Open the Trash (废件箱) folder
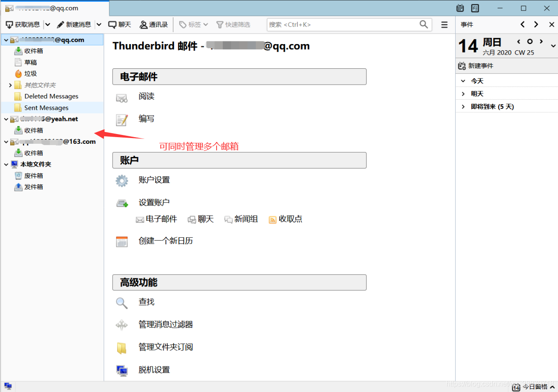This screenshot has width=558, height=392. click(34, 175)
